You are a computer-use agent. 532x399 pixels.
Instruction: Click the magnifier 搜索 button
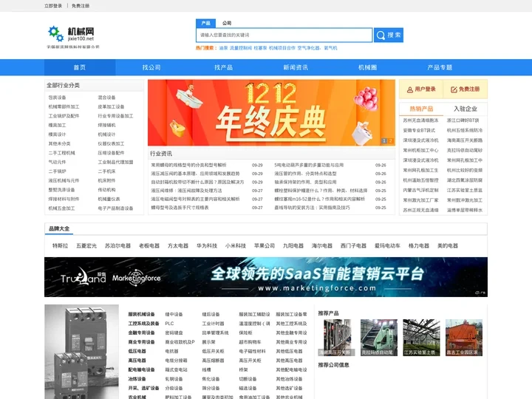389,35
